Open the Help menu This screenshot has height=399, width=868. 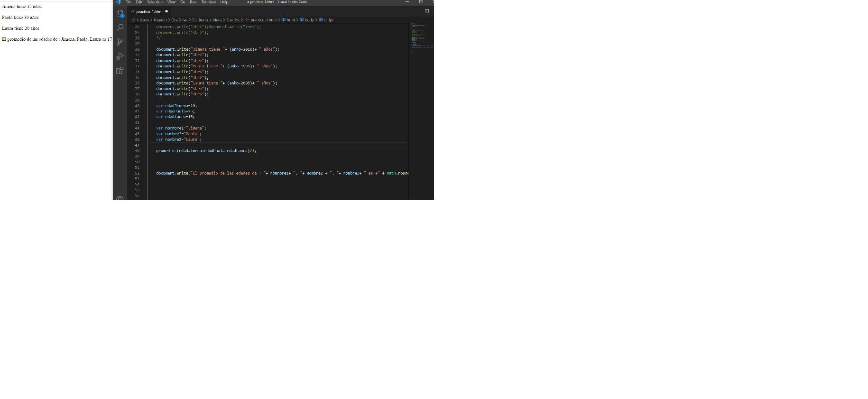(224, 2)
